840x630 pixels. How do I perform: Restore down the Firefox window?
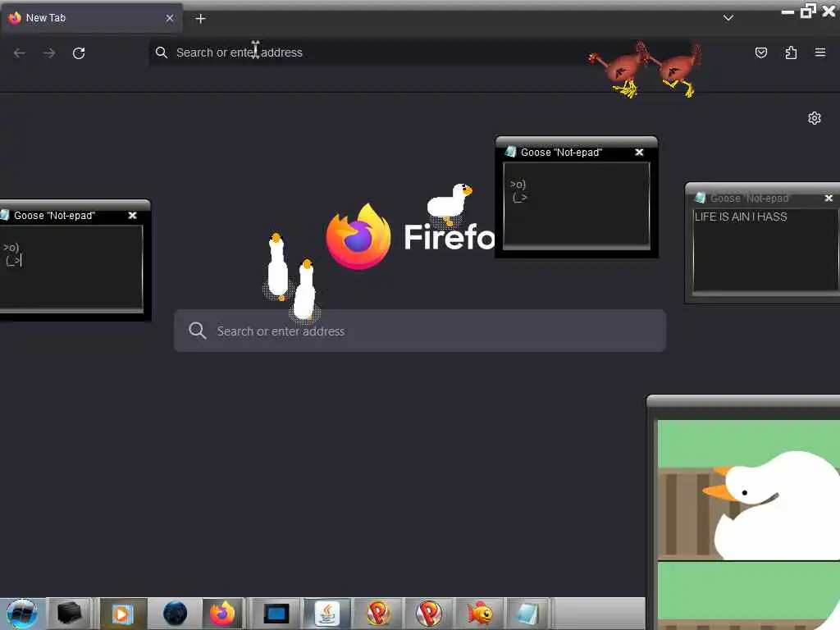808,11
